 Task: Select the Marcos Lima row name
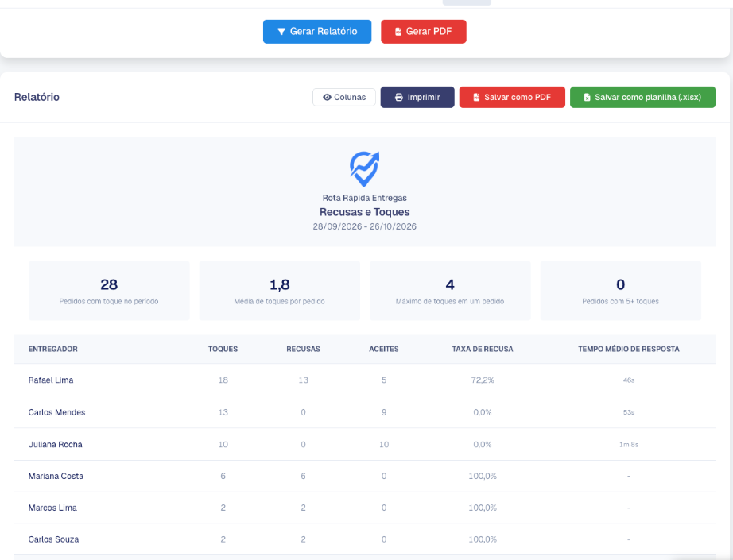[52, 508]
